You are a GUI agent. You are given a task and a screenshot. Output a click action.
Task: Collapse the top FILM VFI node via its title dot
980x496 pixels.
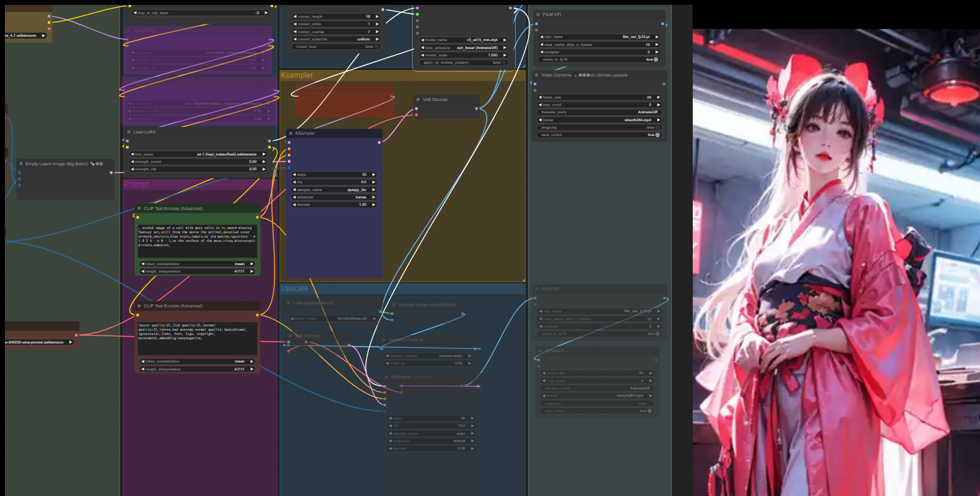(538, 15)
